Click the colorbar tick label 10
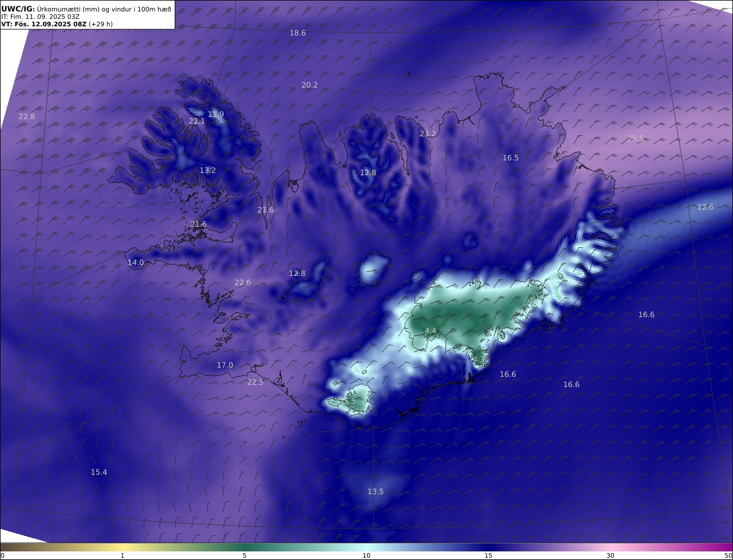This screenshot has height=560, width=733. [x=366, y=555]
